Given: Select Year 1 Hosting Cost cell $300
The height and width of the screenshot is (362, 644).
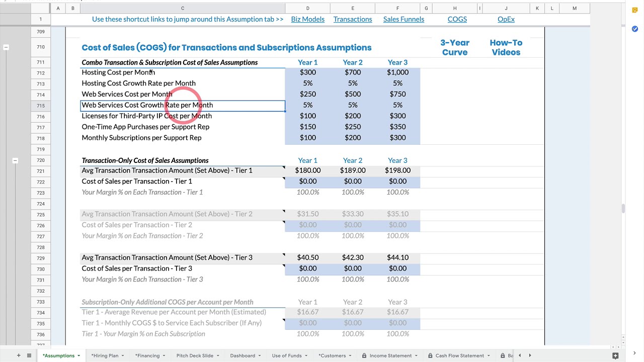Looking at the screenshot, I should tap(308, 72).
